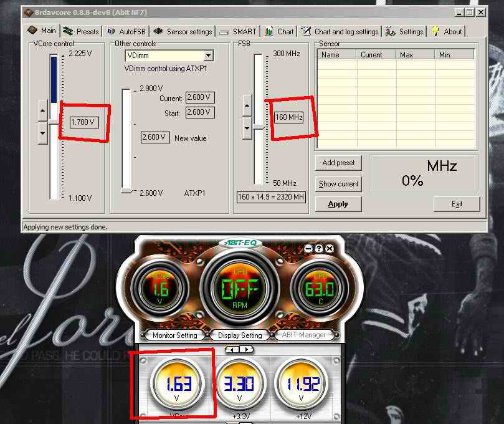Click the 160 x 14.9 = 2320 MHz readout
The image size is (504, 424).
pos(271,197)
